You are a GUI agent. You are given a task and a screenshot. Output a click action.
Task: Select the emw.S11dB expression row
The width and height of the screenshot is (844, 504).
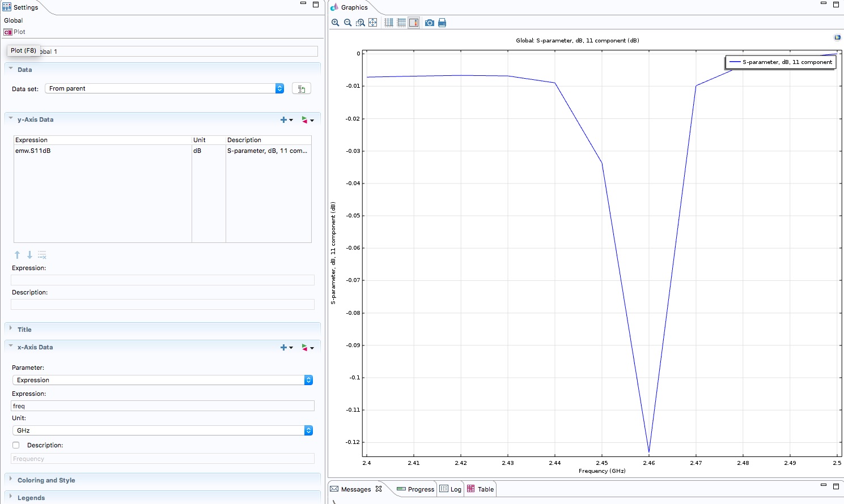click(102, 151)
